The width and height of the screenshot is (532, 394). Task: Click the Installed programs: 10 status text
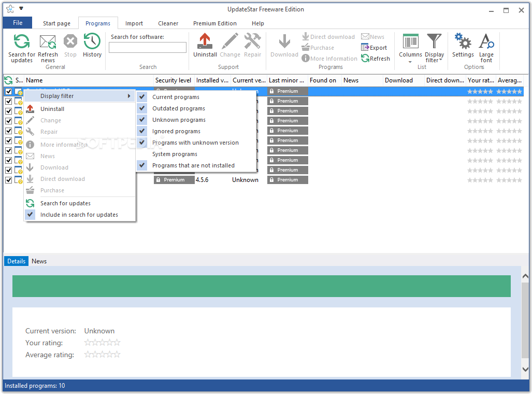(x=35, y=386)
